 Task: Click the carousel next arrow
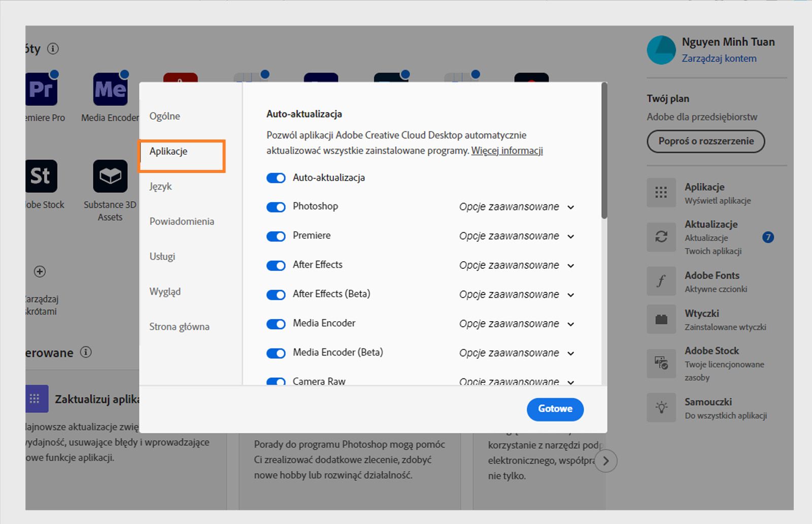pyautogui.click(x=605, y=461)
